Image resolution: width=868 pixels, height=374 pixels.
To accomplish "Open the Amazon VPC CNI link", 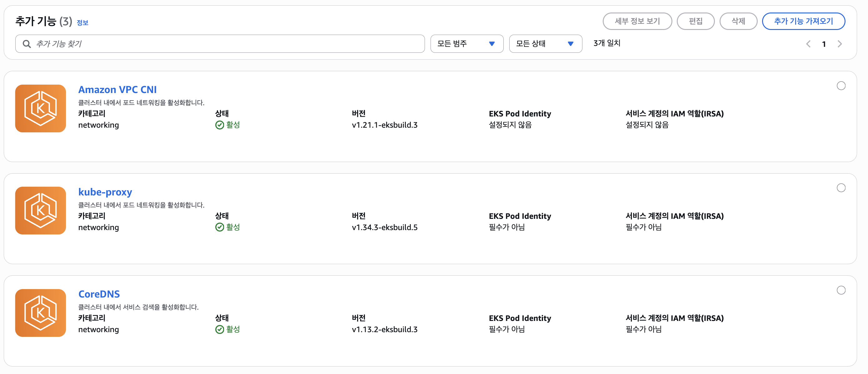I will point(117,90).
